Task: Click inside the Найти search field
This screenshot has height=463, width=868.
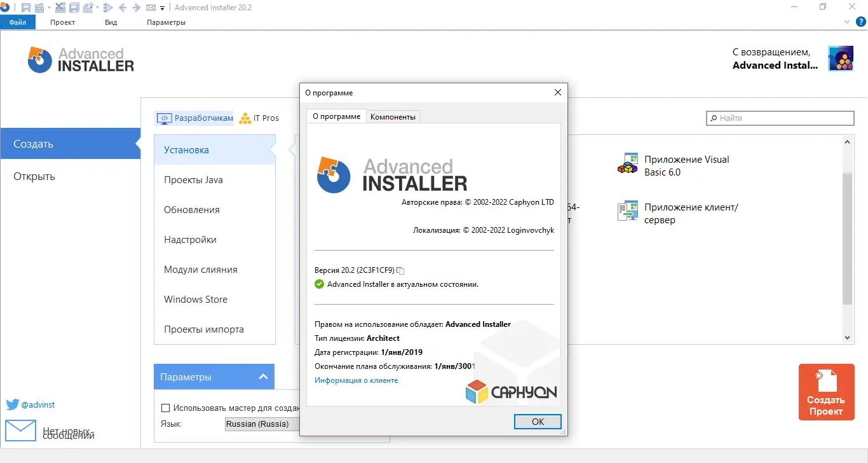Action: pos(780,118)
